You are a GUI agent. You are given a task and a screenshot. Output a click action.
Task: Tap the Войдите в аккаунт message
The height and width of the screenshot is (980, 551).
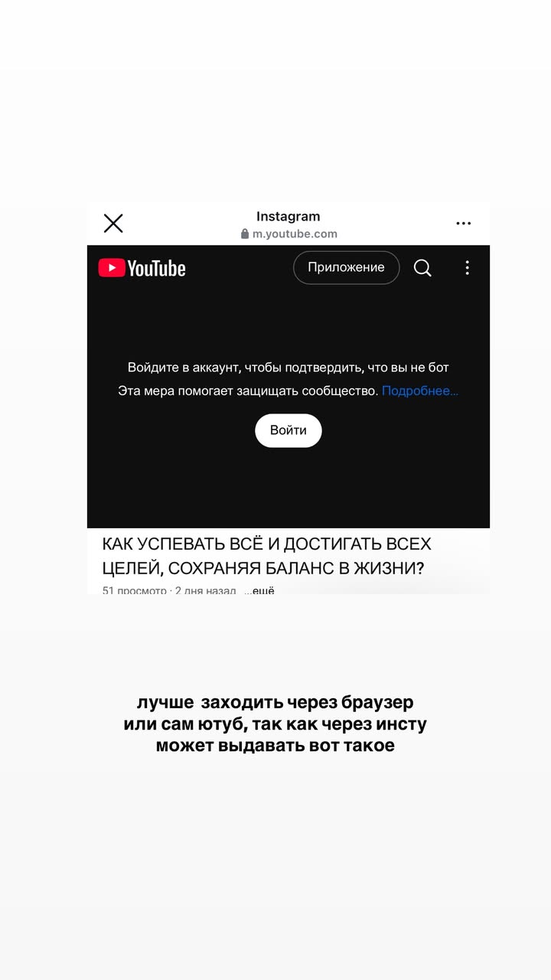(289, 367)
